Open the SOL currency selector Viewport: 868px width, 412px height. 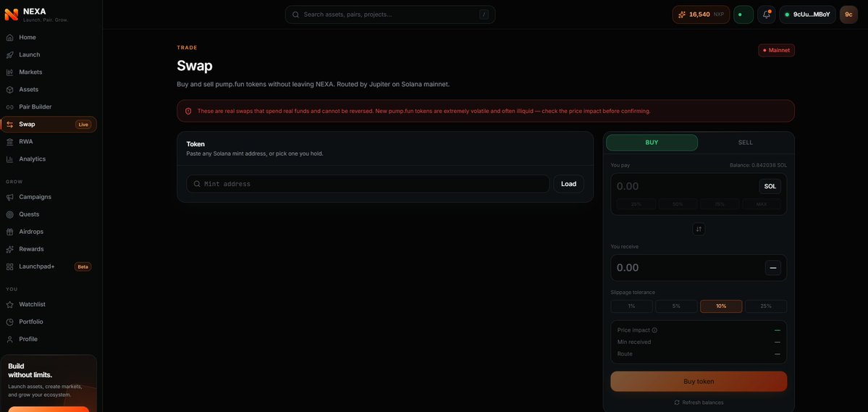click(x=770, y=187)
